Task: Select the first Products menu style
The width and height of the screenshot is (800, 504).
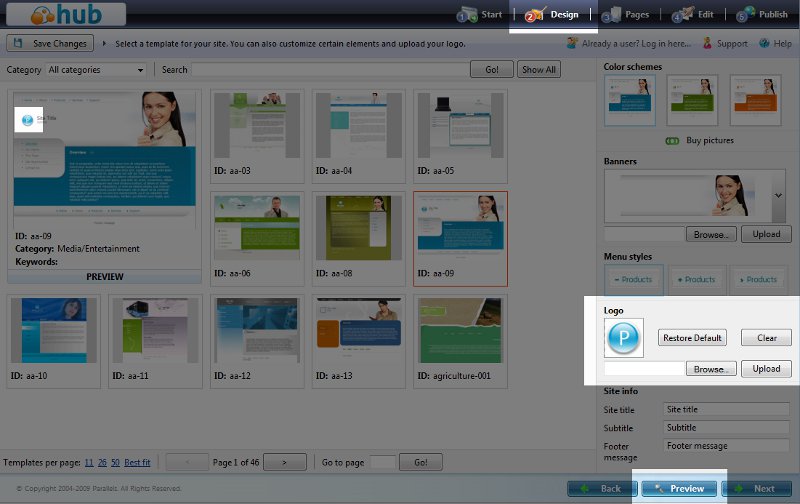Action: (x=630, y=280)
